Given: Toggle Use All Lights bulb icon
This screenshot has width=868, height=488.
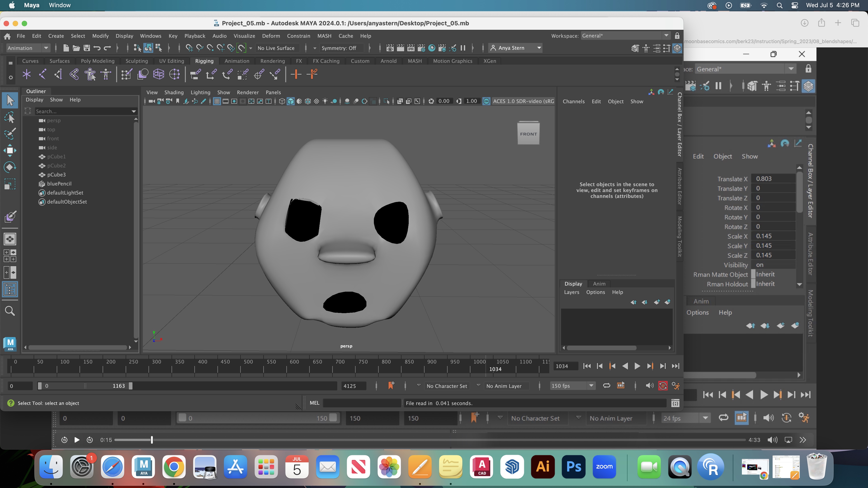Looking at the screenshot, I should [x=325, y=101].
